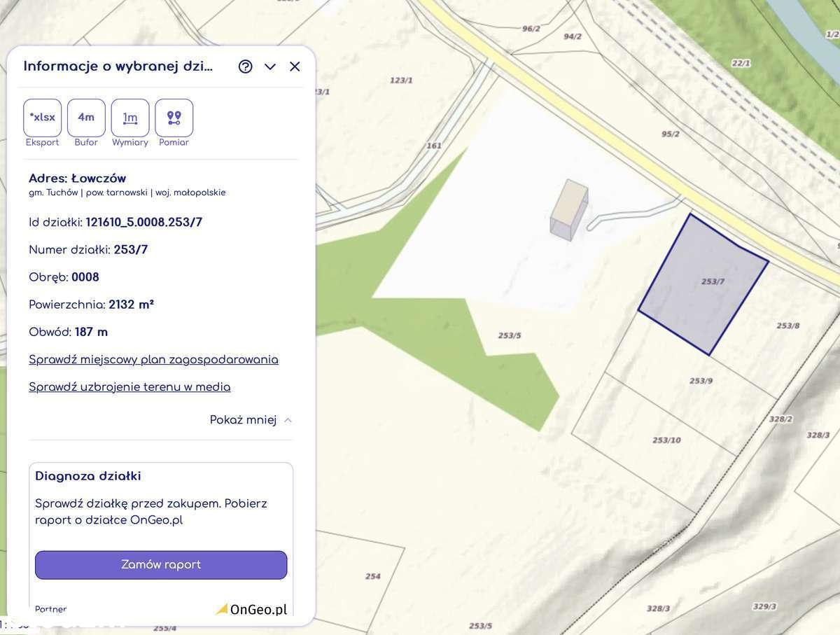Screen dimensions: 840x635
Task: Activate the 4m Bufor tool
Action: (x=86, y=118)
